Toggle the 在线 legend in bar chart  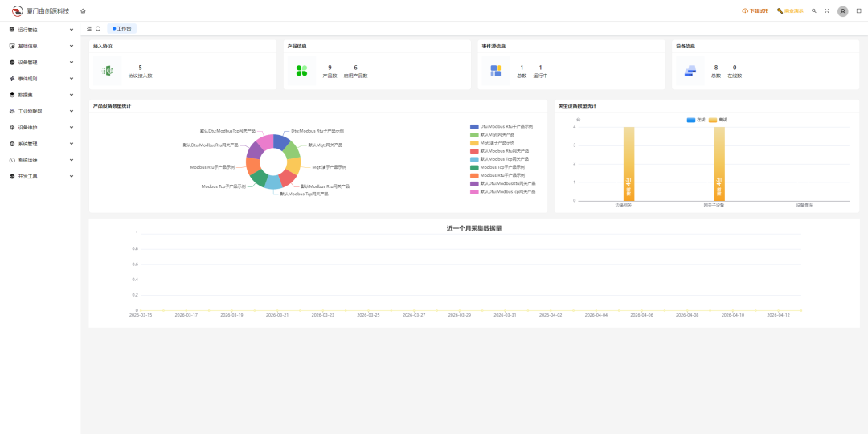point(695,120)
